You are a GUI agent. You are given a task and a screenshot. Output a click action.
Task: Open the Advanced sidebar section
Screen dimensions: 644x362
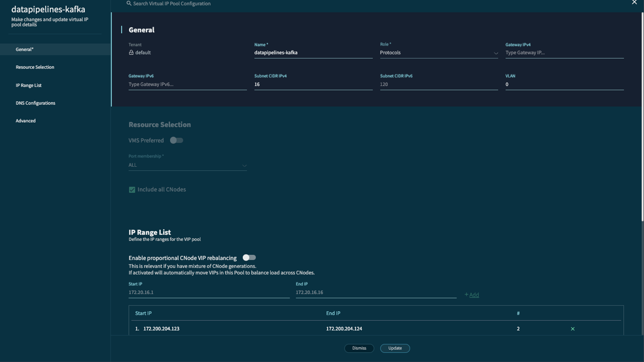[x=25, y=121]
